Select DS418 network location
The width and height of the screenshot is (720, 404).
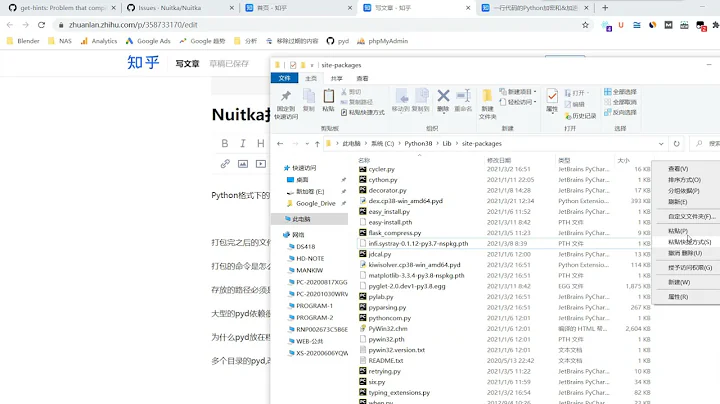(305, 247)
